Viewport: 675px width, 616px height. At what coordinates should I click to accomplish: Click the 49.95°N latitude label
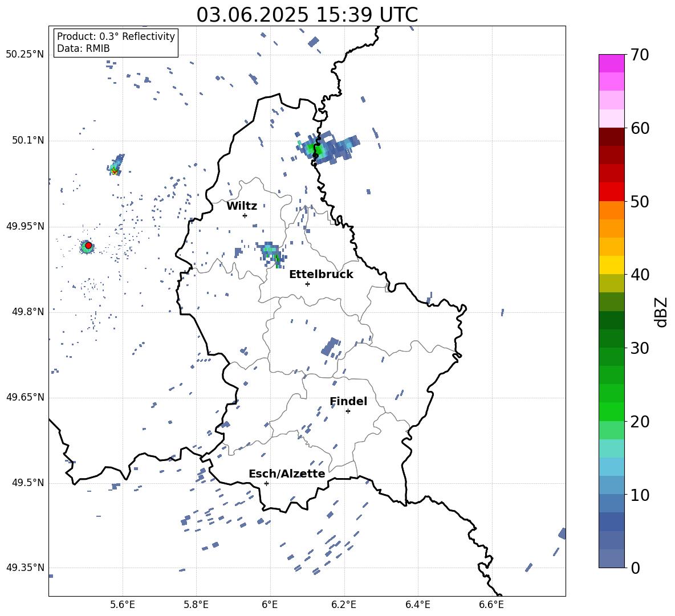point(25,226)
